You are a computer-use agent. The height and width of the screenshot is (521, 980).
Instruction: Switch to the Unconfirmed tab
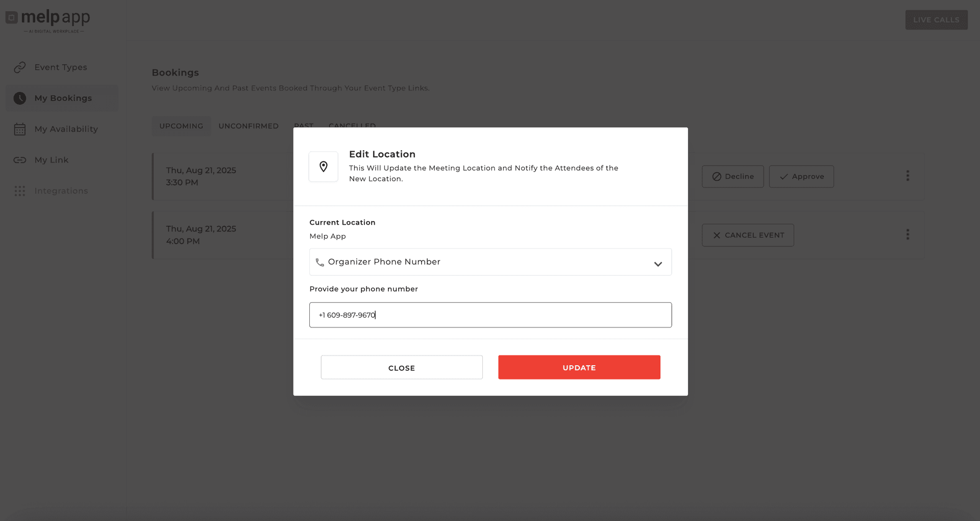249,126
